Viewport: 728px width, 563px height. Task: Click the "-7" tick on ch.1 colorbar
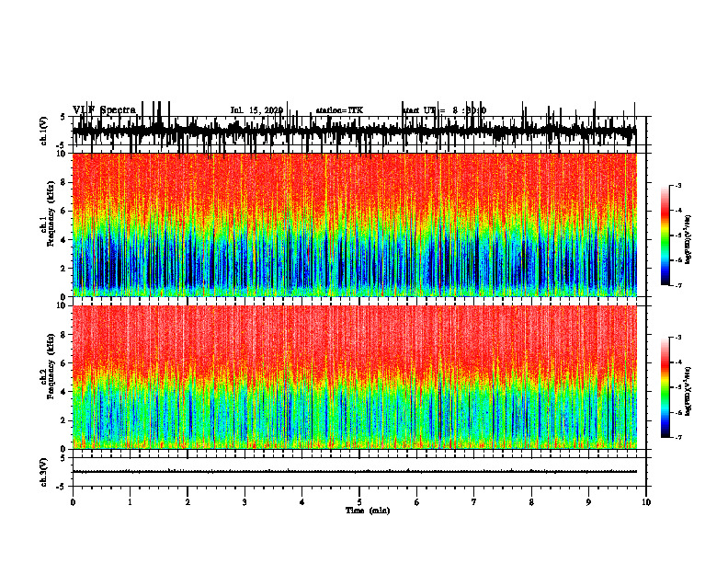click(678, 285)
